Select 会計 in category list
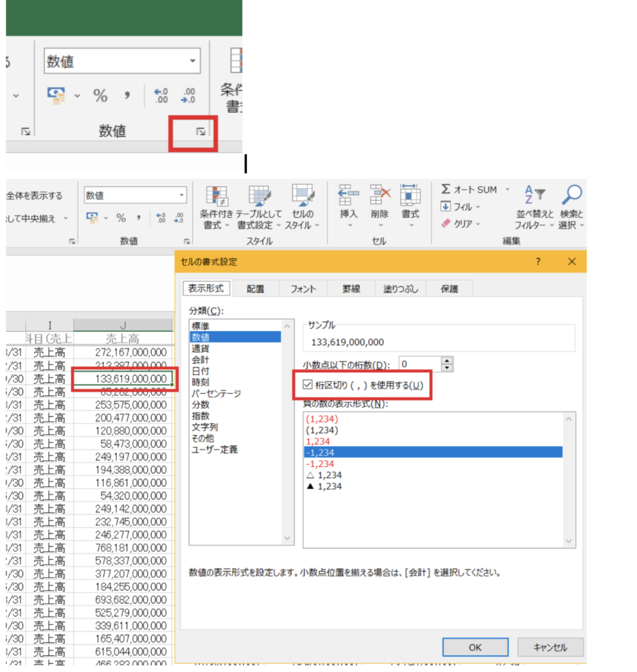 (235, 360)
